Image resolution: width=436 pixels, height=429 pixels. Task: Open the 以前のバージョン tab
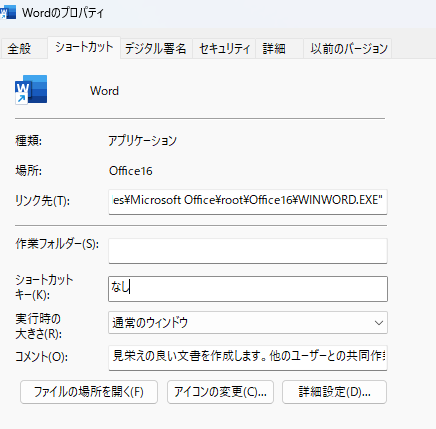pyautogui.click(x=347, y=49)
